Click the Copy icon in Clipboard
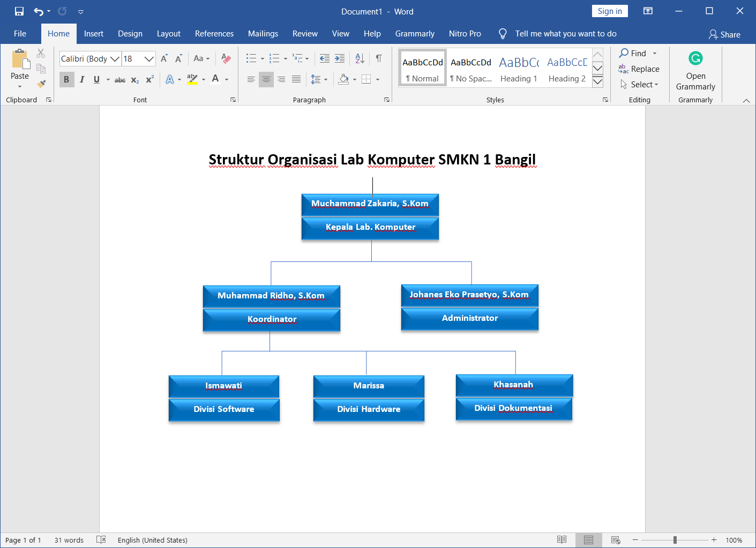 click(41, 68)
